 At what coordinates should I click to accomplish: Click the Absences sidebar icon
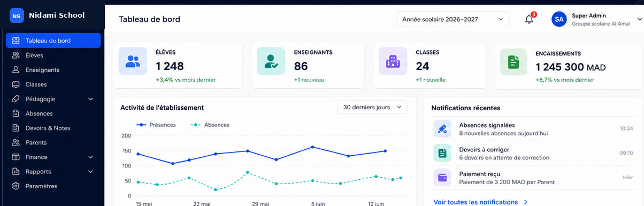click(x=16, y=113)
